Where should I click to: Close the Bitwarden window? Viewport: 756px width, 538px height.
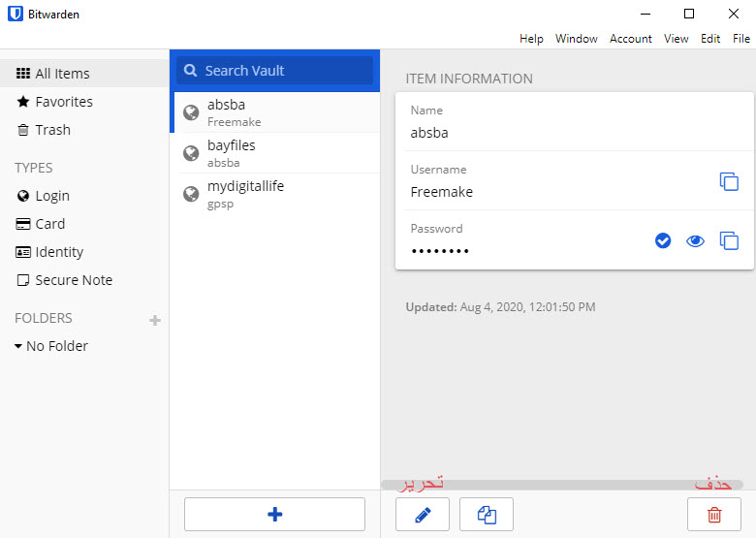tap(734, 14)
